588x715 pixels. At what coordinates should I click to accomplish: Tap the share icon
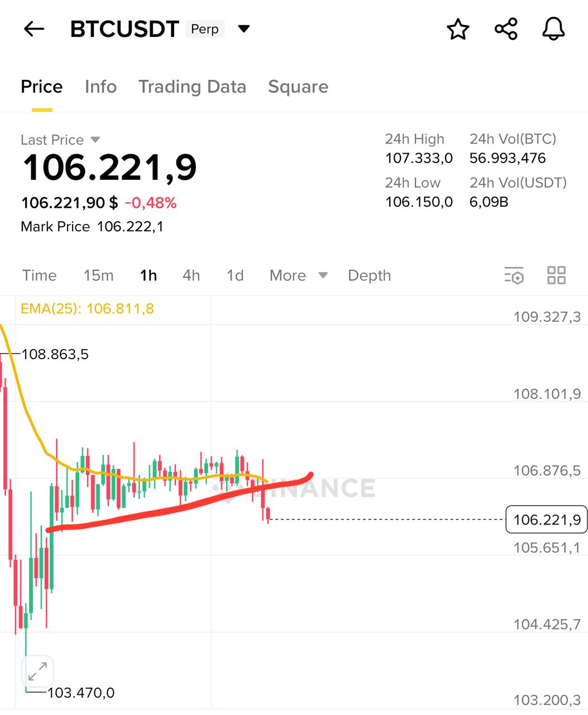[506, 29]
